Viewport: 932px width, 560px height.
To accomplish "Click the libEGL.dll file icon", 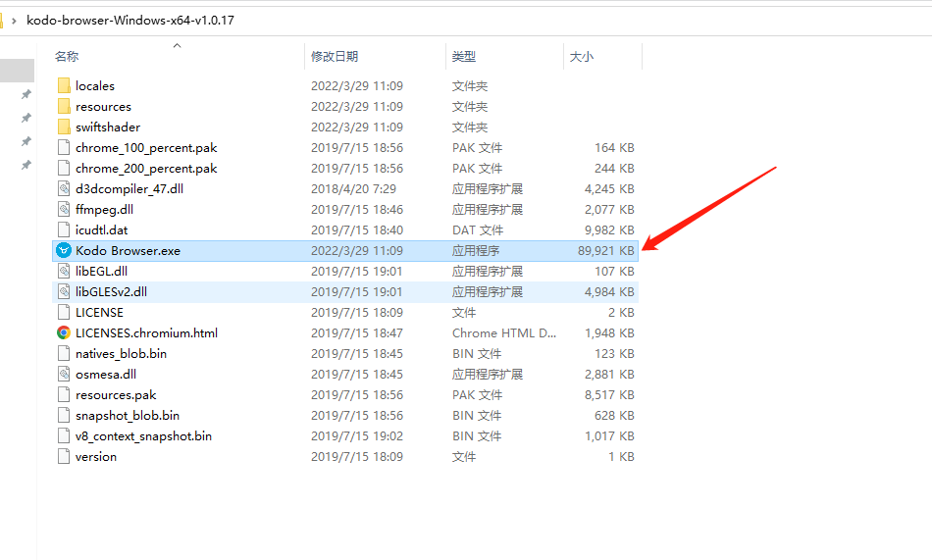I will [x=64, y=271].
